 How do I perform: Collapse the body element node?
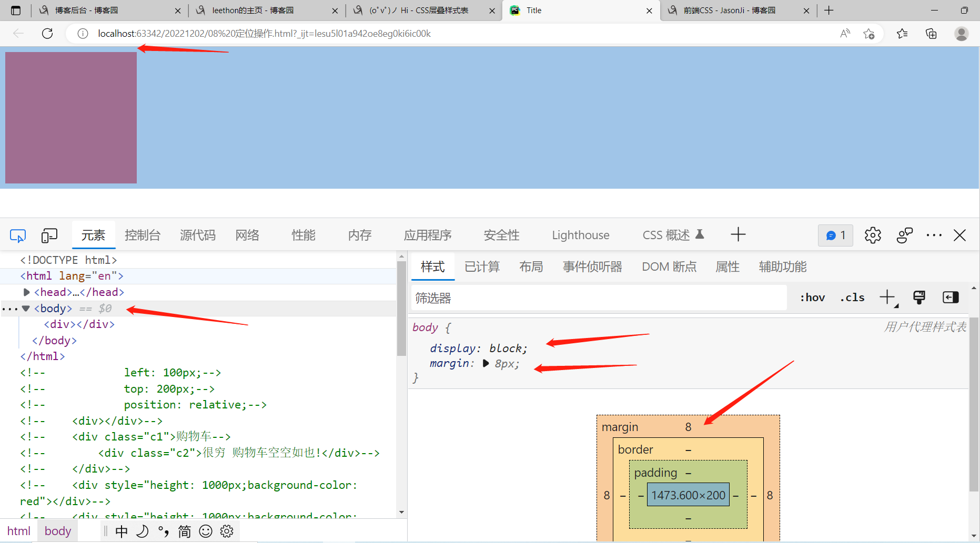point(26,309)
